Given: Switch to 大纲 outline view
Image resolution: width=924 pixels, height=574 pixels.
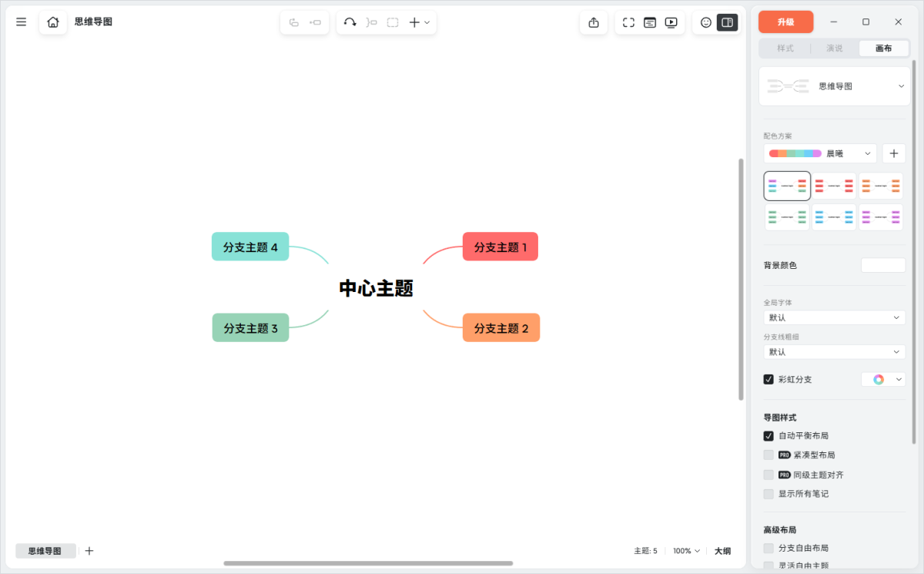Looking at the screenshot, I should pyautogui.click(x=722, y=551).
